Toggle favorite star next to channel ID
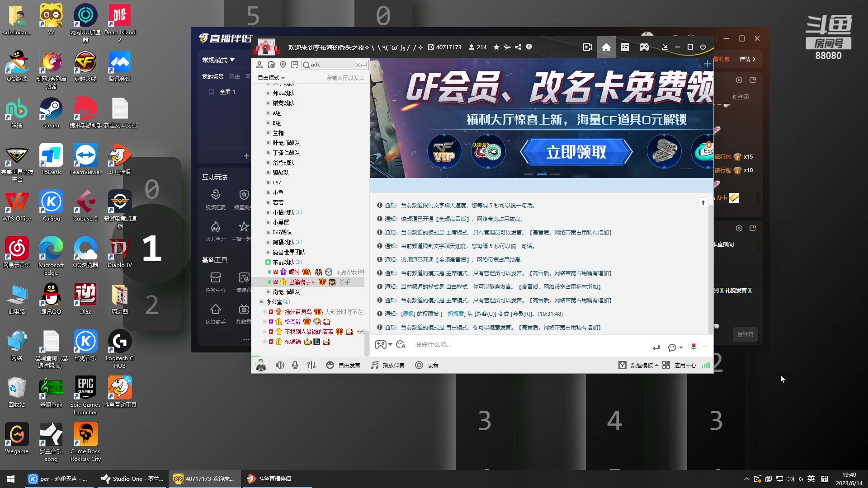The width and height of the screenshot is (868, 488). pos(496,47)
